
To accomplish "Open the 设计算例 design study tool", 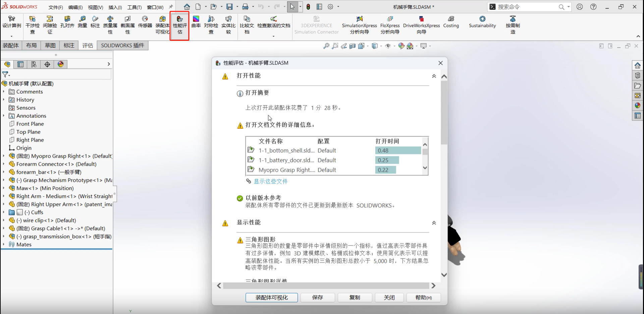I will point(12,22).
